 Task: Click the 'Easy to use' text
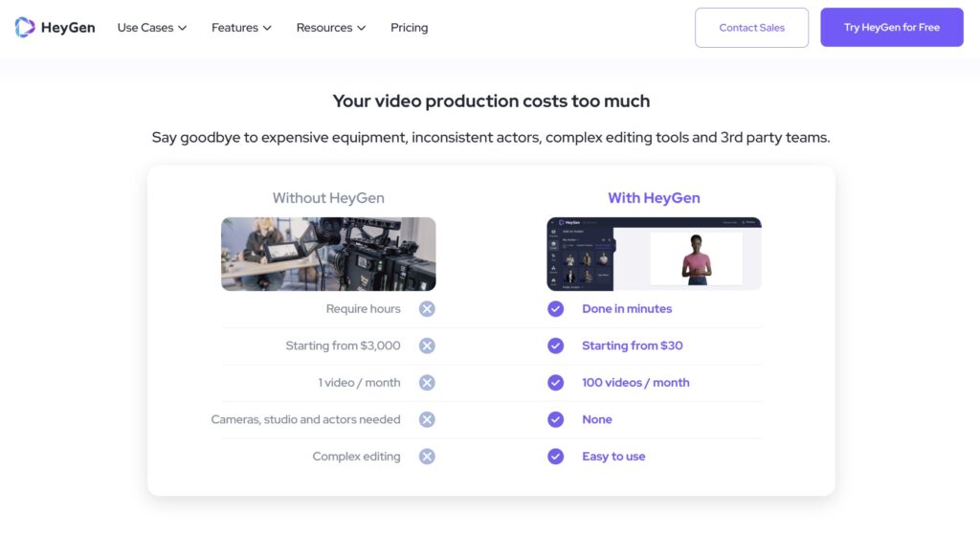tap(613, 457)
